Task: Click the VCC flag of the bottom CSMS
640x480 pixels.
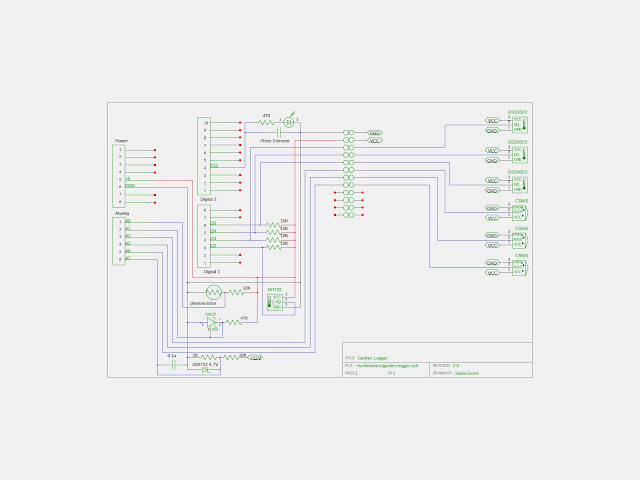Action: coord(493,272)
